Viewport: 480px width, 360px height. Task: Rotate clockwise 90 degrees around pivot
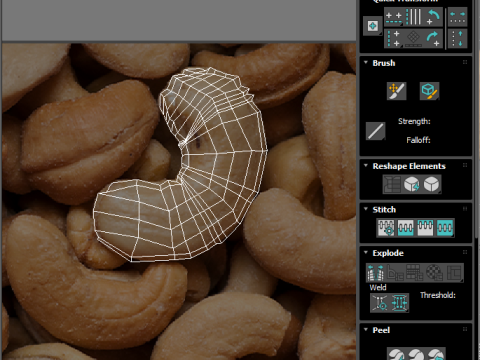(x=433, y=39)
